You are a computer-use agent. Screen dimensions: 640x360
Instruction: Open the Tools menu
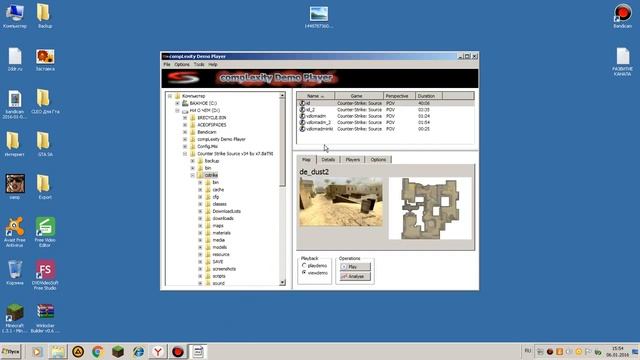(x=199, y=64)
